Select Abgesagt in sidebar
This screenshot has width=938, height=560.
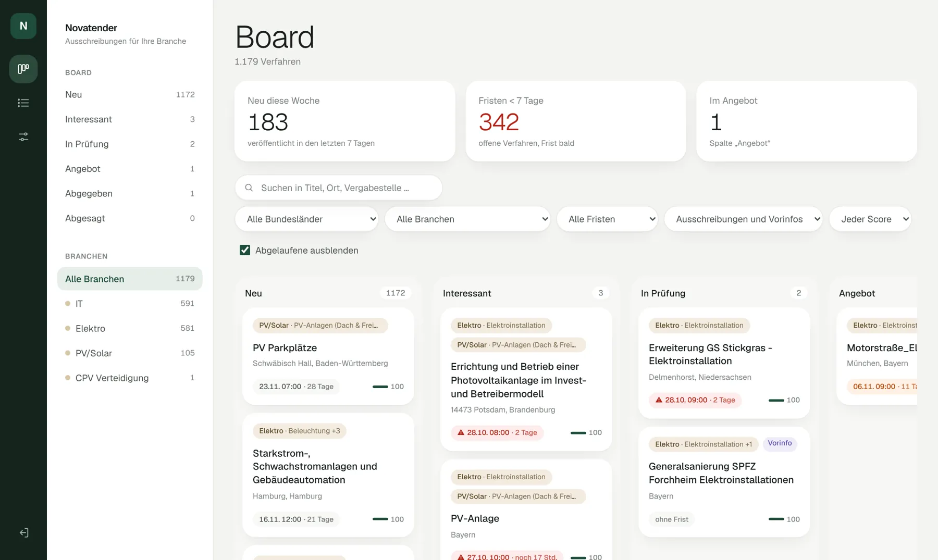[130, 218]
